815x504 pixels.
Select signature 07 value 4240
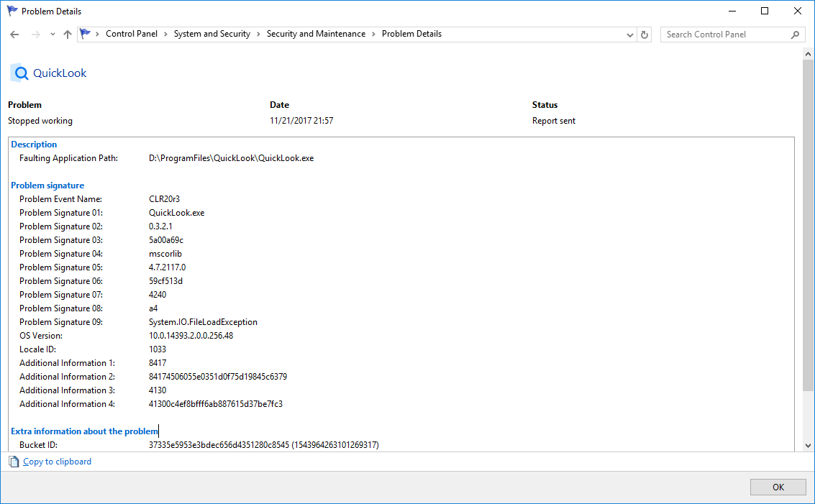click(x=158, y=295)
